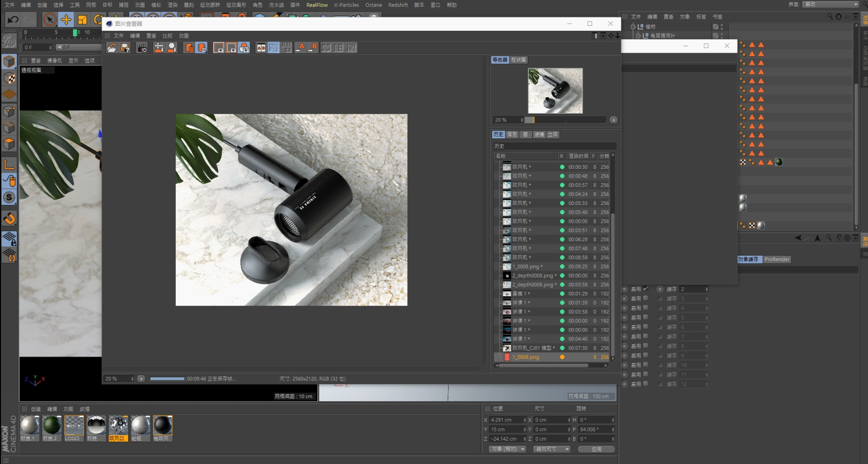
Task: Click the Enable Axis L-shaped icon
Action: 9,164
